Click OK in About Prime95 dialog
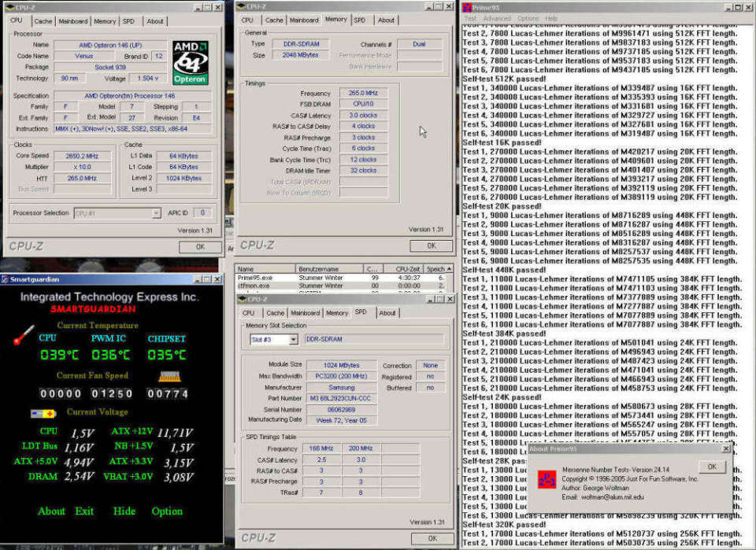This screenshot has height=550, width=756. click(x=712, y=467)
